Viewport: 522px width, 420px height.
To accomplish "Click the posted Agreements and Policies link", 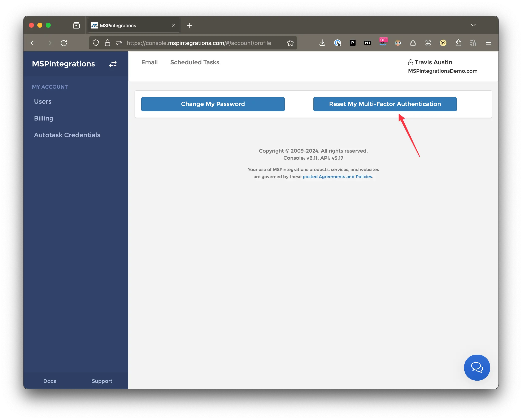I will point(337,176).
